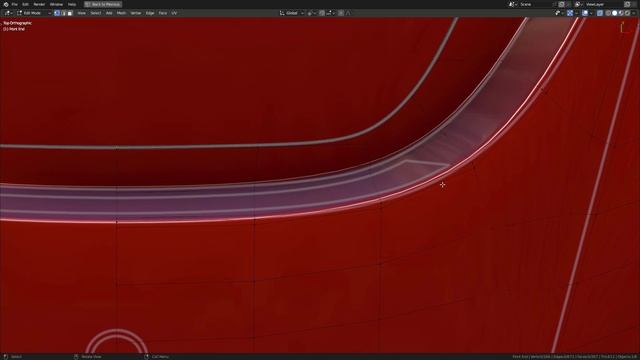Open the viewport Add menu
This screenshot has height=360, width=640.
(109, 13)
